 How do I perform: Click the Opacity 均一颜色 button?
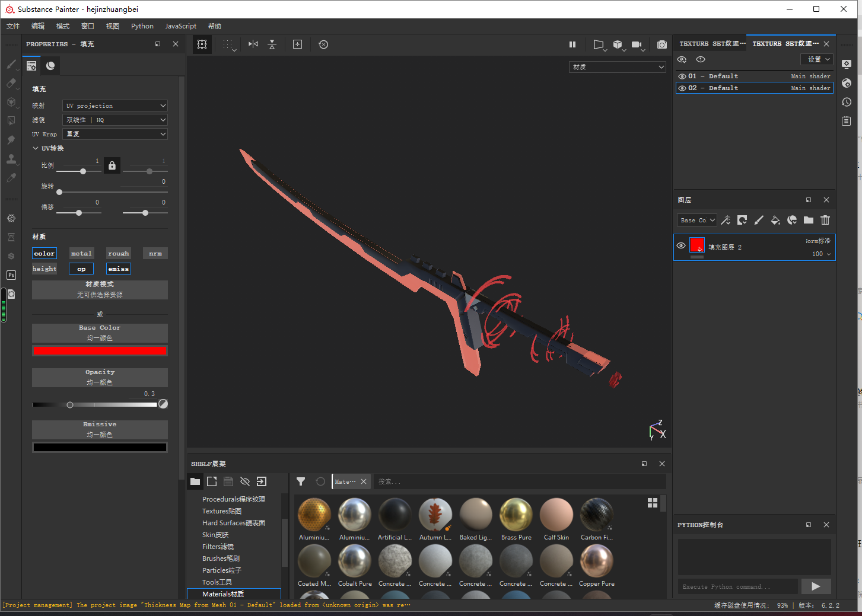(x=100, y=377)
